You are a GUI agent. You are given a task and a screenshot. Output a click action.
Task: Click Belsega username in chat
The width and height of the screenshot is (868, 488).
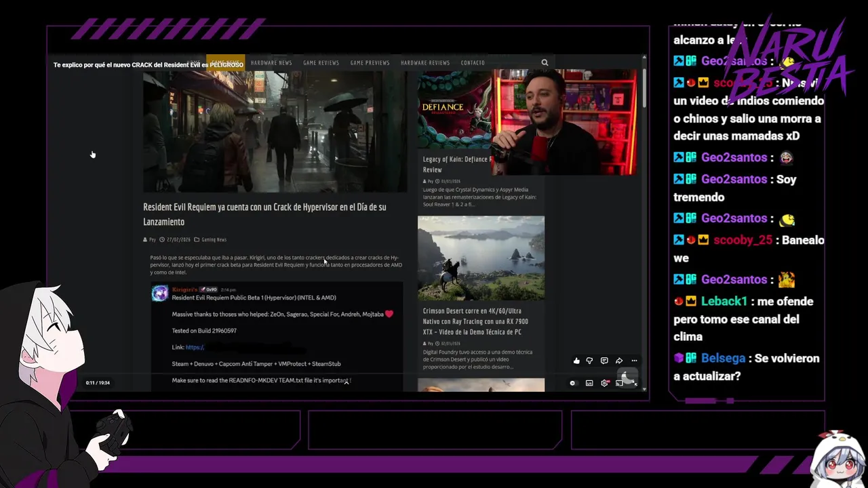coord(723,359)
